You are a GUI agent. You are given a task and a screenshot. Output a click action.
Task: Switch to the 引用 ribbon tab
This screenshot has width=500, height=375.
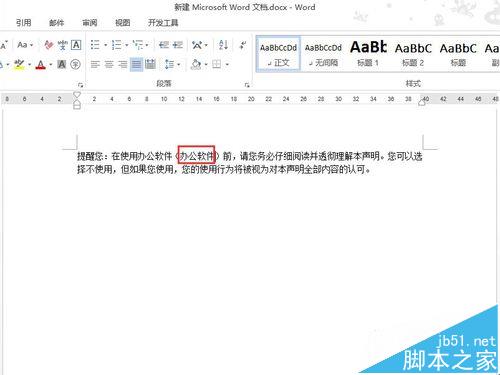23,23
